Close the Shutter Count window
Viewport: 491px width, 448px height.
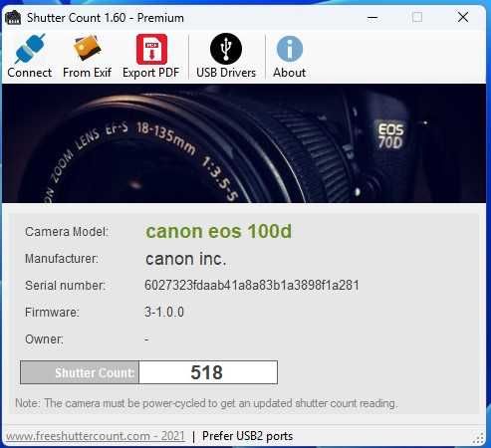pyautogui.click(x=463, y=17)
